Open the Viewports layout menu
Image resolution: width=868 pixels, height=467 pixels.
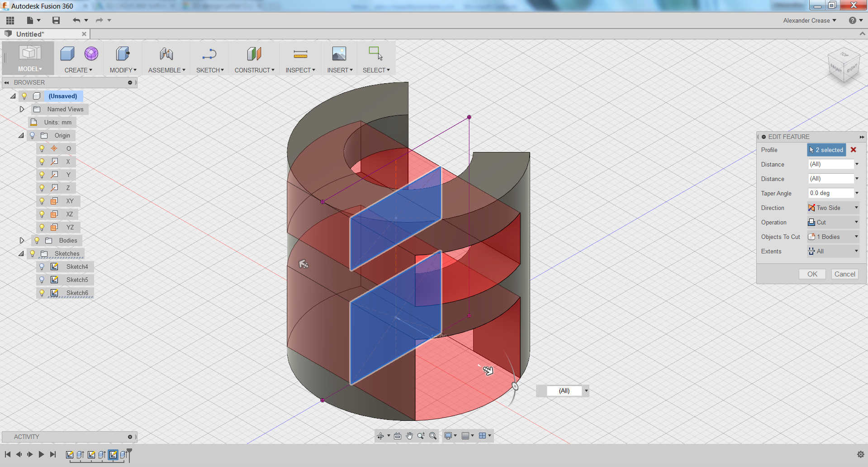tap(485, 436)
